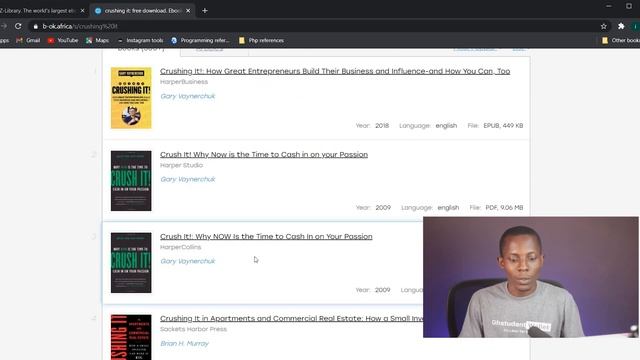Click the address bar URL
Image resolution: width=640 pixels, height=360 pixels.
[x=80, y=26]
